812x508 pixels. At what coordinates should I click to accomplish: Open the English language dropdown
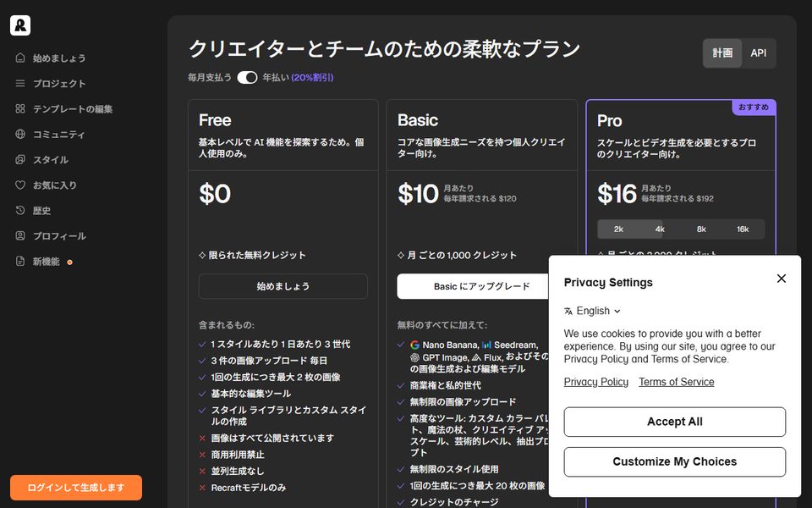(x=592, y=311)
